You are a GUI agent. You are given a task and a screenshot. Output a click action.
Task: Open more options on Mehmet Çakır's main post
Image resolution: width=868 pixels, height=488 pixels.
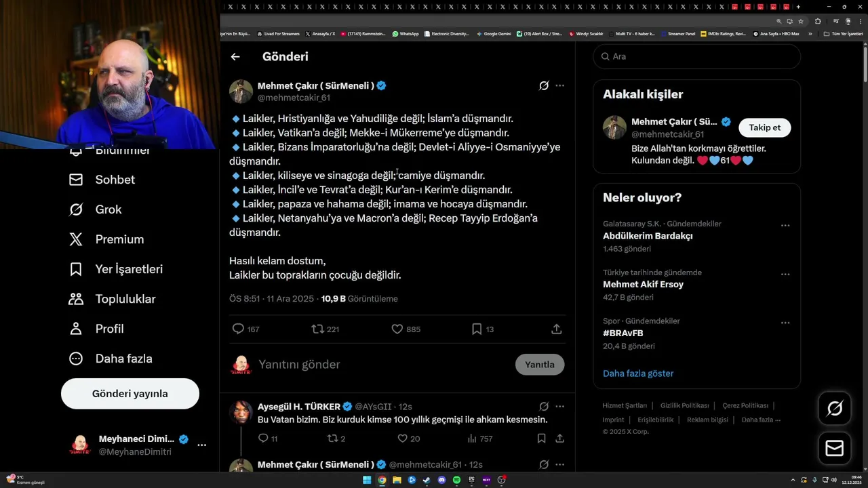tap(559, 85)
